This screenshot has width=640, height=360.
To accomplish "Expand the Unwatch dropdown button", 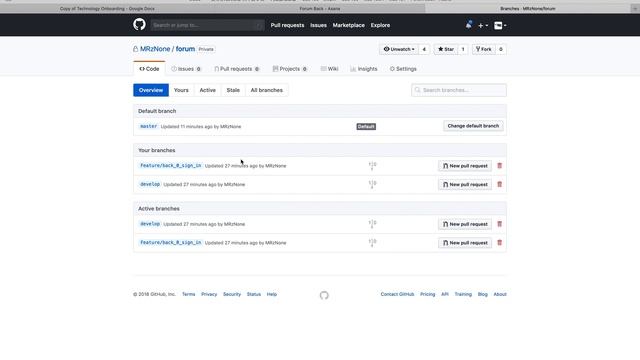I will (x=399, y=49).
